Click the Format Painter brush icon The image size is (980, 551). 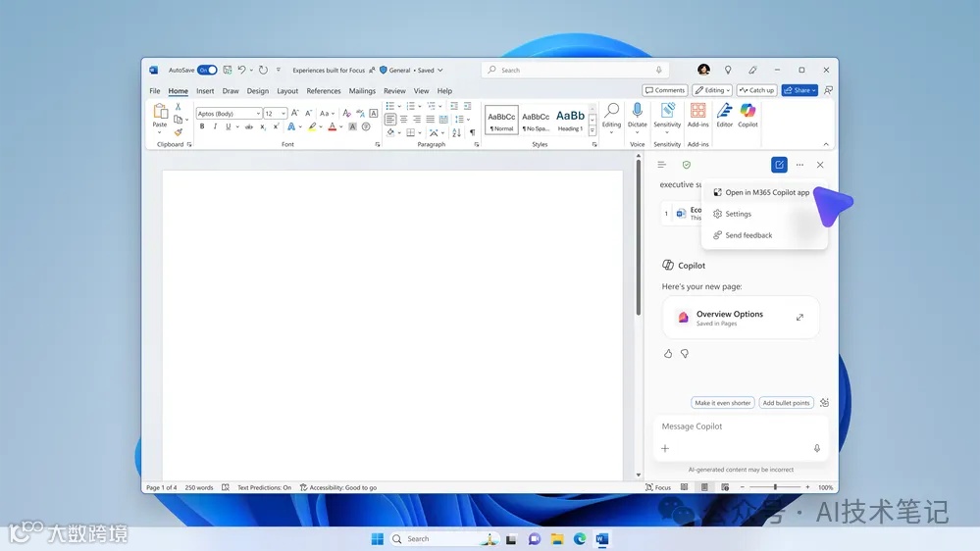(179, 131)
